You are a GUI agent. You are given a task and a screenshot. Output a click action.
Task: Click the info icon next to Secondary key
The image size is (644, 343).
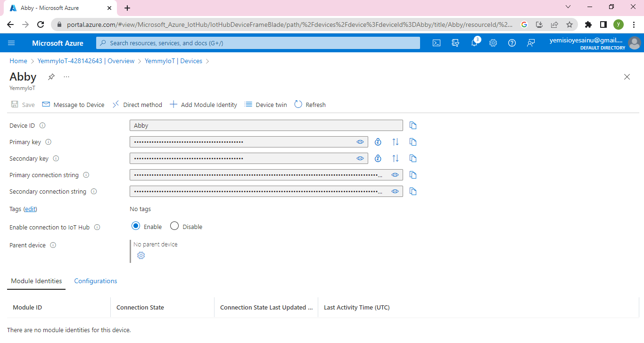point(56,158)
